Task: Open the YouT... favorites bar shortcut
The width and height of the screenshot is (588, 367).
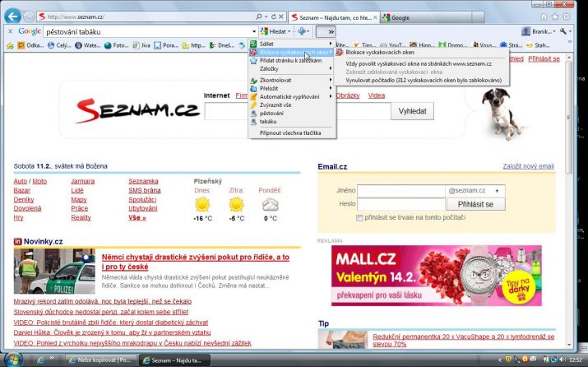Action: coord(391,45)
